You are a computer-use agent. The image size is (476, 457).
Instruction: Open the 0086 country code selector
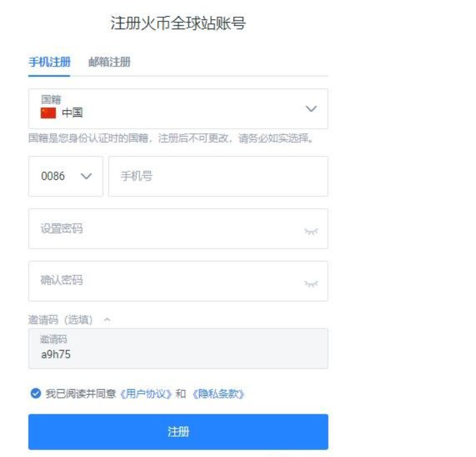[65, 177]
